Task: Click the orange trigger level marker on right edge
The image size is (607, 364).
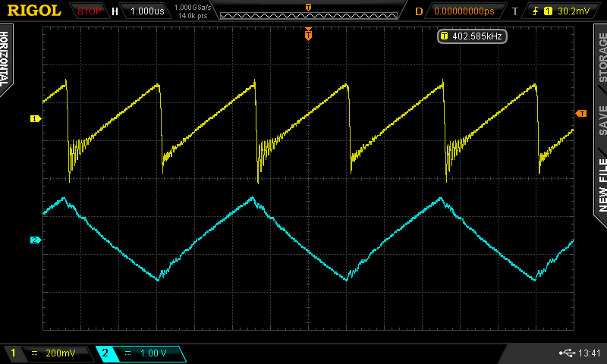Action: point(581,113)
